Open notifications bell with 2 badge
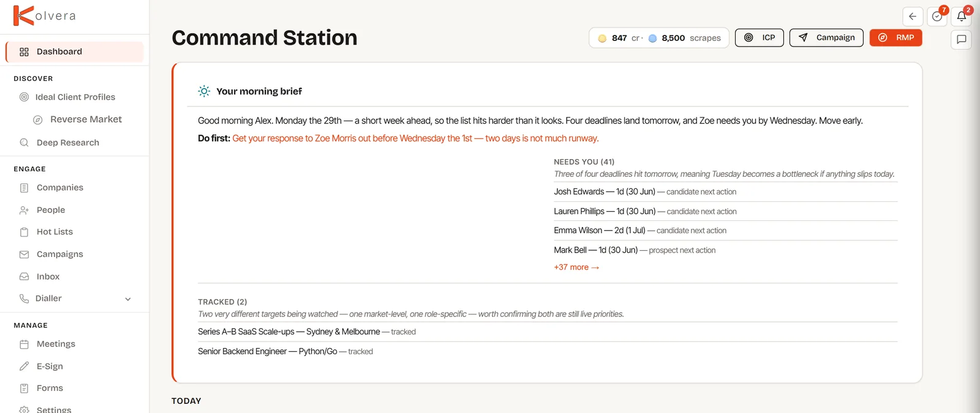 962,17
